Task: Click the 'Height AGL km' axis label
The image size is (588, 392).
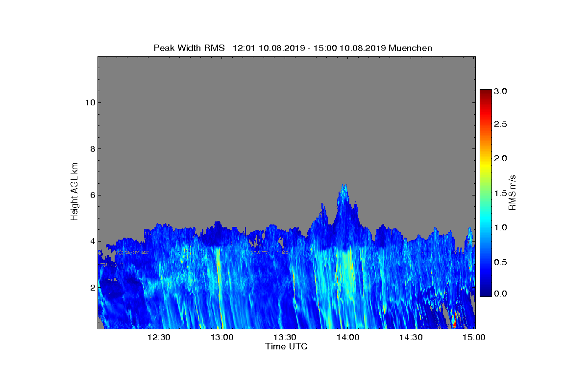Action: (74, 192)
